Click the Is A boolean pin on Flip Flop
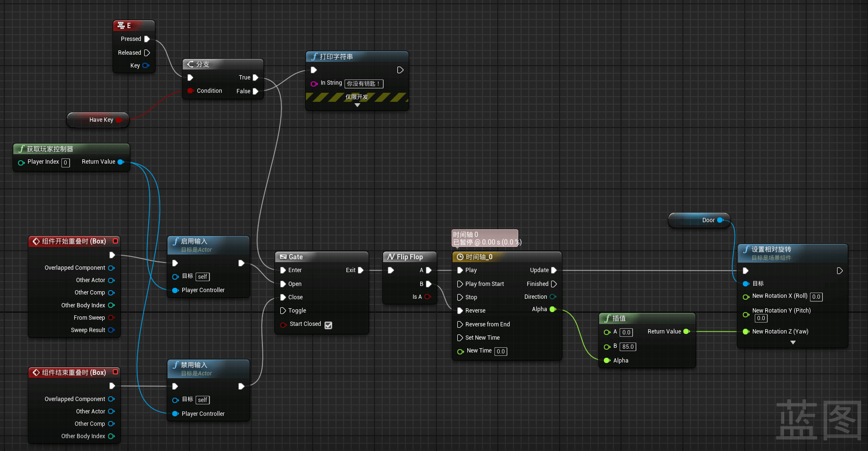The width and height of the screenshot is (868, 451). [x=428, y=297]
